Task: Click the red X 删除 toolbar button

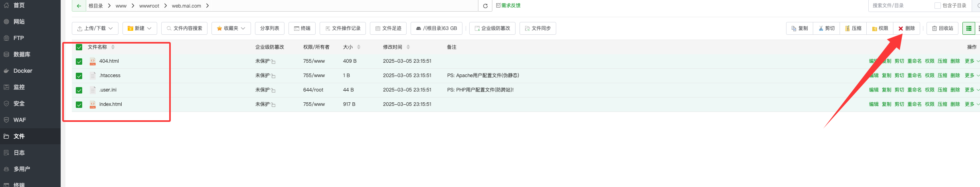Action: [x=906, y=28]
